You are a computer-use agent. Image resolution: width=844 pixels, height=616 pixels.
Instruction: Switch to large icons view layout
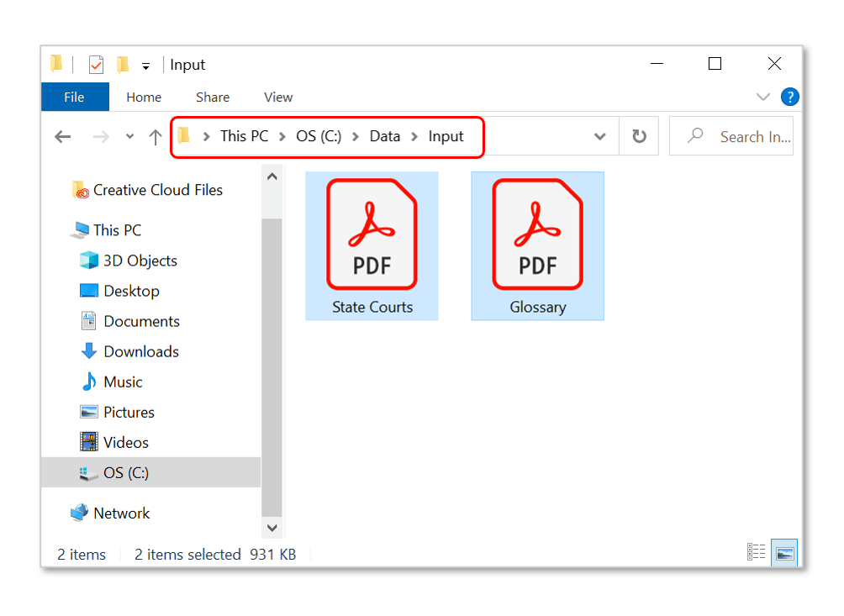[784, 553]
